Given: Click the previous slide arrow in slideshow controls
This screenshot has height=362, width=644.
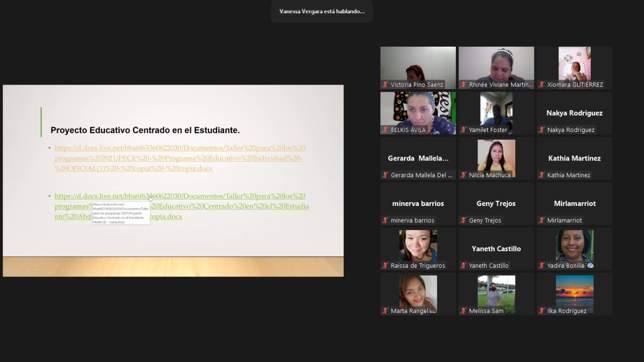Looking at the screenshot, I should [8, 271].
